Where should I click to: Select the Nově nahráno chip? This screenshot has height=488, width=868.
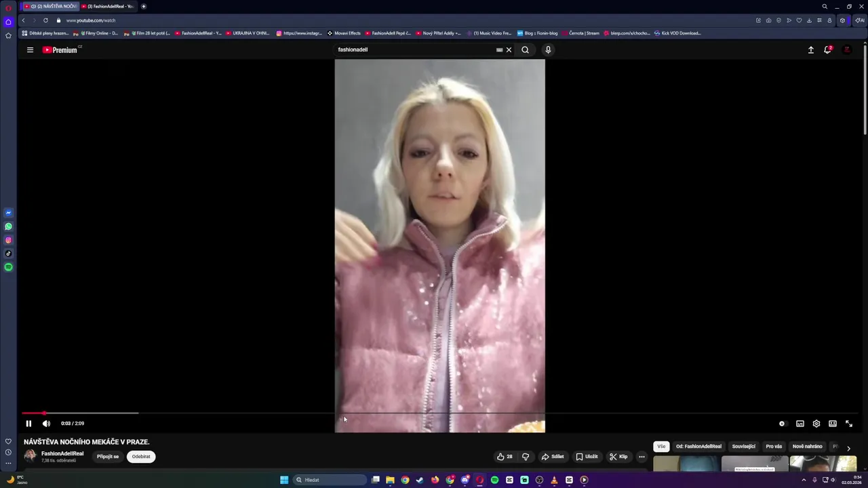(x=808, y=447)
